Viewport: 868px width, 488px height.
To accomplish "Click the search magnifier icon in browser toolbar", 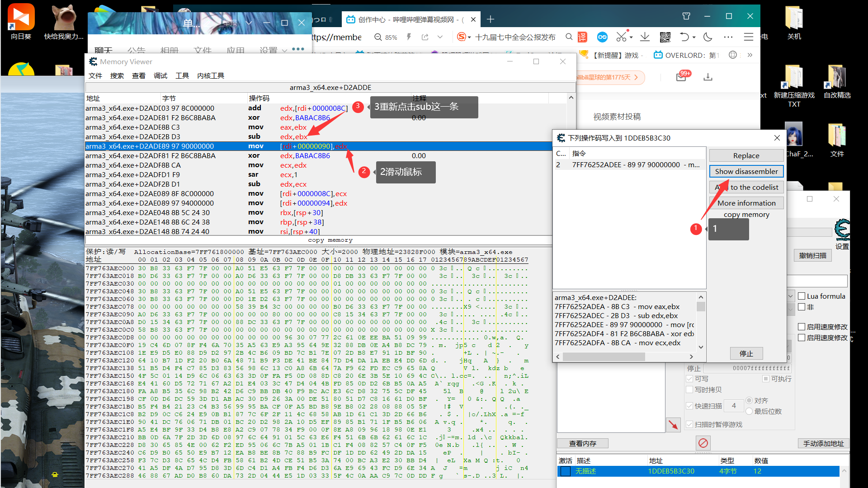I will 569,37.
